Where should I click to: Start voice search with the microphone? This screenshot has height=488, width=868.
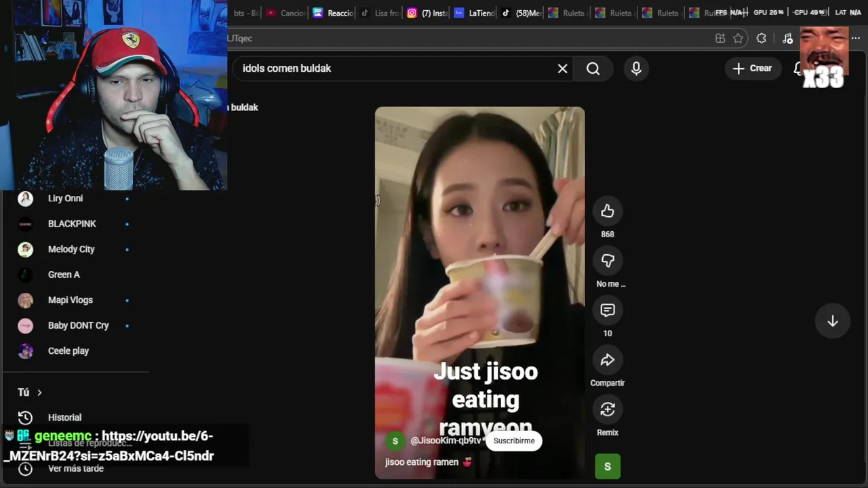tap(636, 68)
